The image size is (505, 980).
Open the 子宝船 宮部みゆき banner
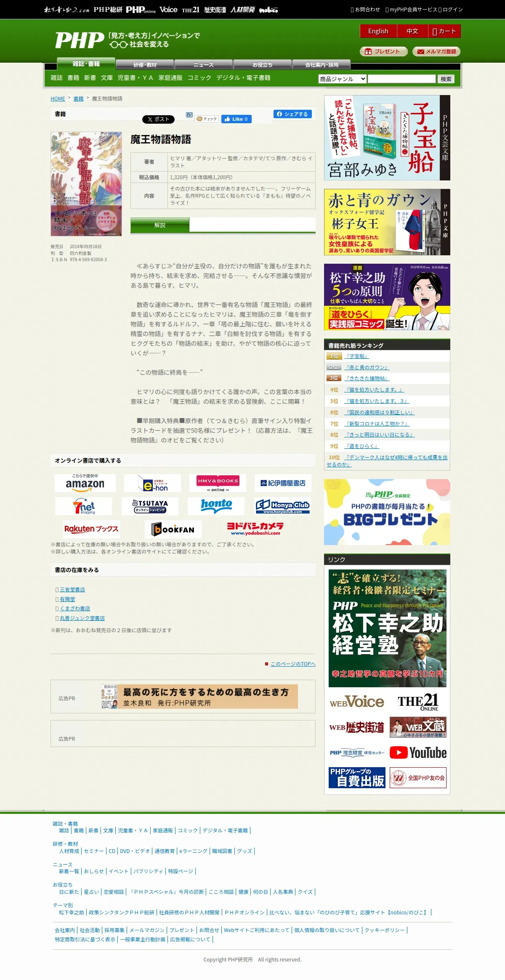click(387, 138)
